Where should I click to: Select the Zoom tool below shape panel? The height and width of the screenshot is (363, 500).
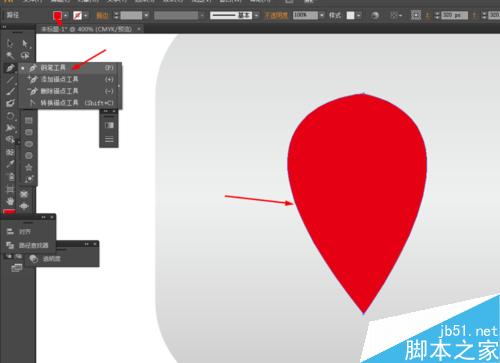click(x=24, y=206)
